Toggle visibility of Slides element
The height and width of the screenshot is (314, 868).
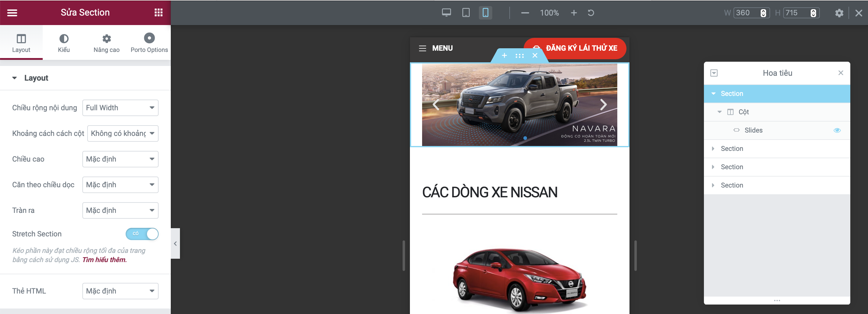tap(837, 130)
